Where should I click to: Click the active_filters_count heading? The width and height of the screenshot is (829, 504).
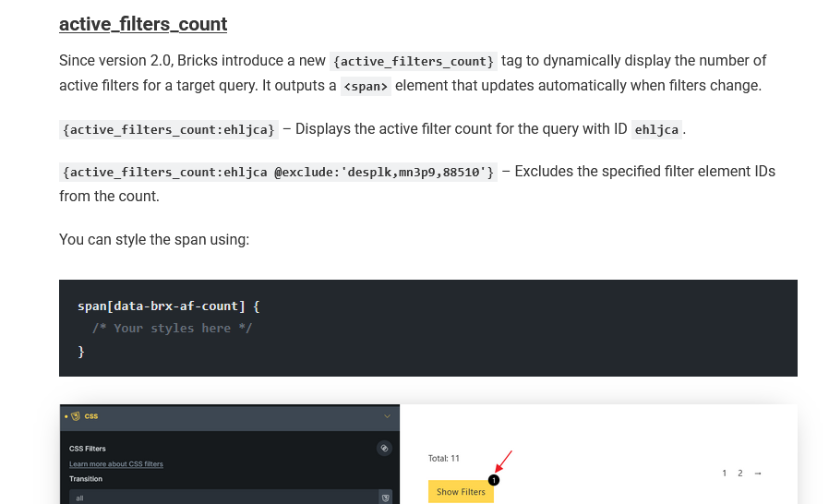tap(143, 24)
